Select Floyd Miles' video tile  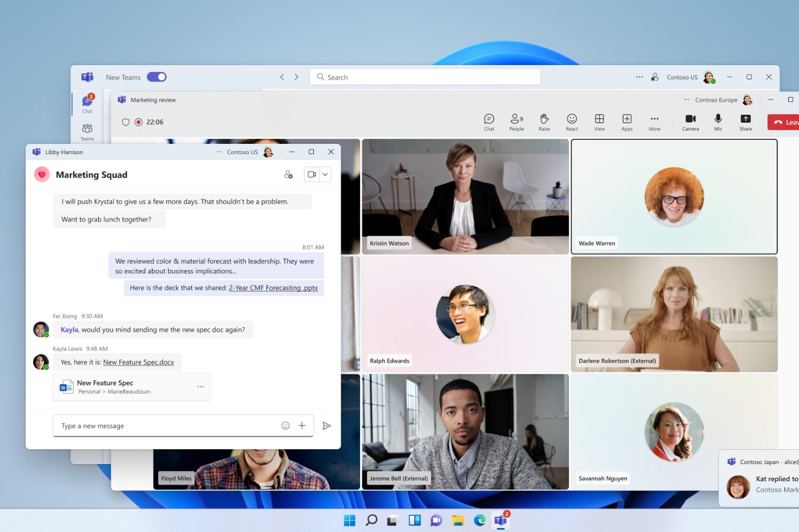[x=256, y=469]
